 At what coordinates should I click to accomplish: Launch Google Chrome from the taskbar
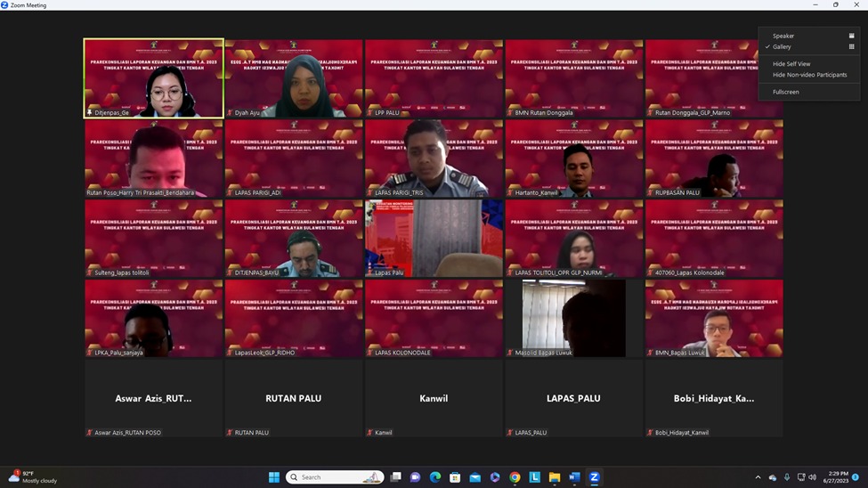tap(515, 477)
